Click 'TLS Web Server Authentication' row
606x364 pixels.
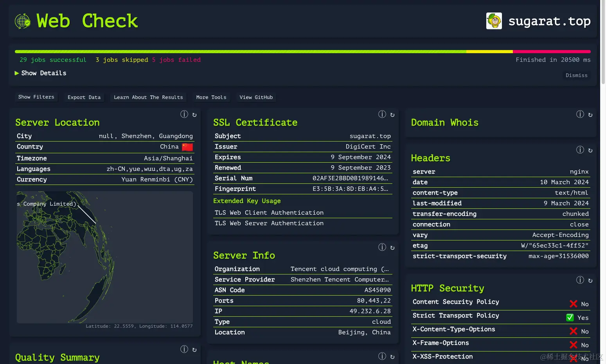(303, 223)
